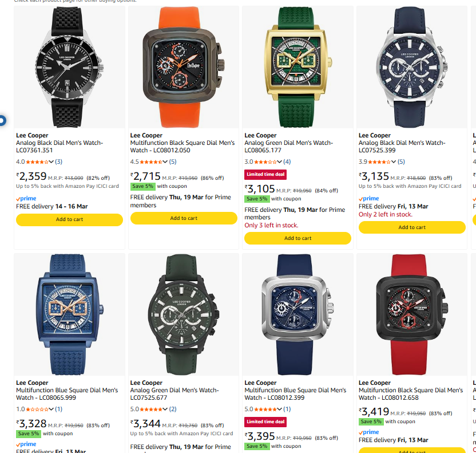Image resolution: width=476 pixels, height=453 pixels.
Task: Open the red strap LC08012.658 watch image
Action: [412, 314]
